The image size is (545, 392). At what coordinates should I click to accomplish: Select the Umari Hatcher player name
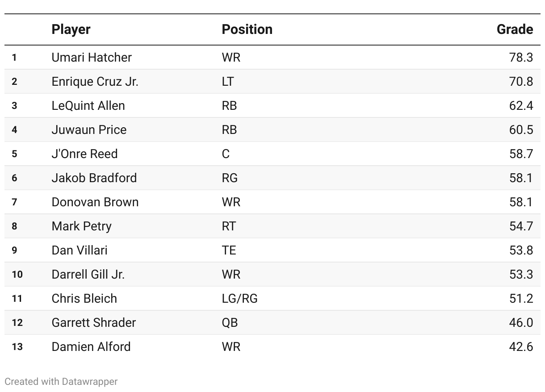[x=92, y=58]
